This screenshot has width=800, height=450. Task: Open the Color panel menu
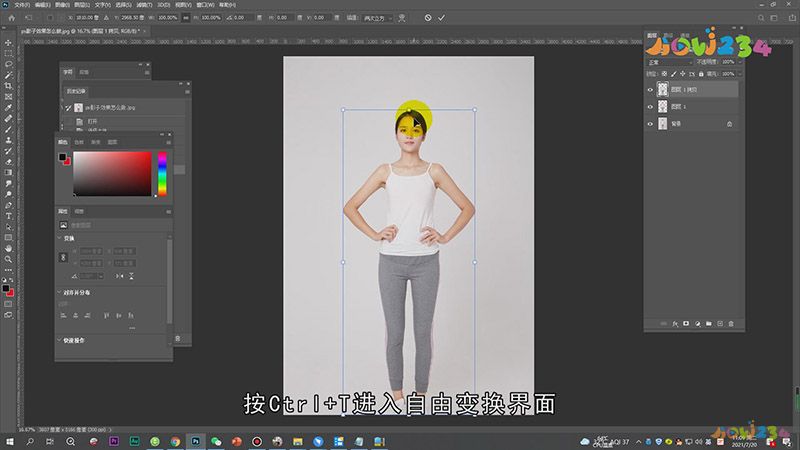point(168,142)
